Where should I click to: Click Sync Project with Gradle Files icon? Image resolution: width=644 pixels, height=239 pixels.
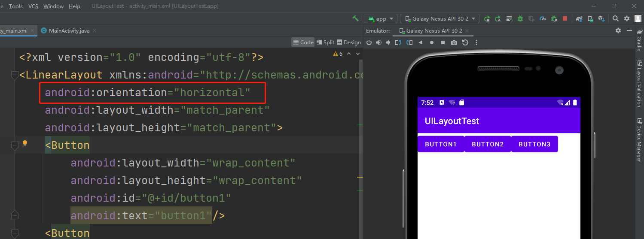point(579,19)
